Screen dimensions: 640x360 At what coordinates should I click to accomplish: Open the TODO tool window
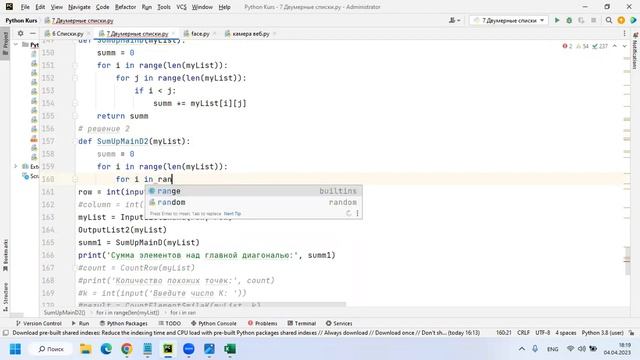pyautogui.click(x=169, y=323)
